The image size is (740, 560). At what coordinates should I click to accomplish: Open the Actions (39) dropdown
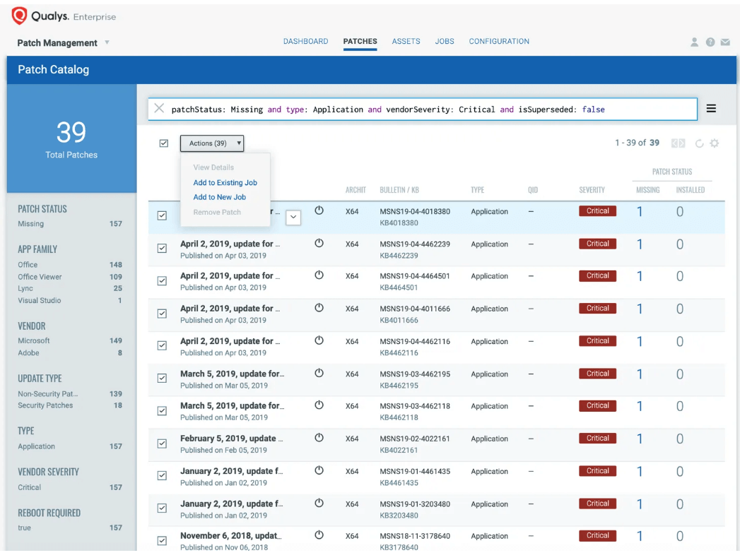coord(212,143)
